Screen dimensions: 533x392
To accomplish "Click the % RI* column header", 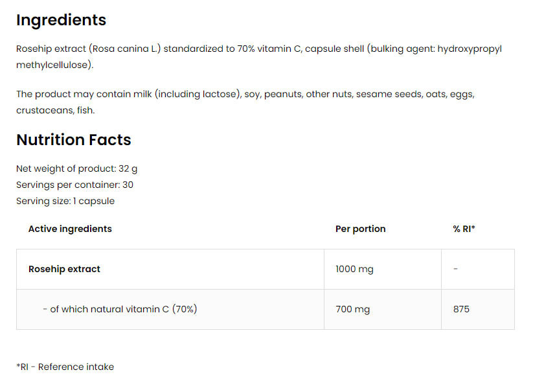I will (x=464, y=229).
